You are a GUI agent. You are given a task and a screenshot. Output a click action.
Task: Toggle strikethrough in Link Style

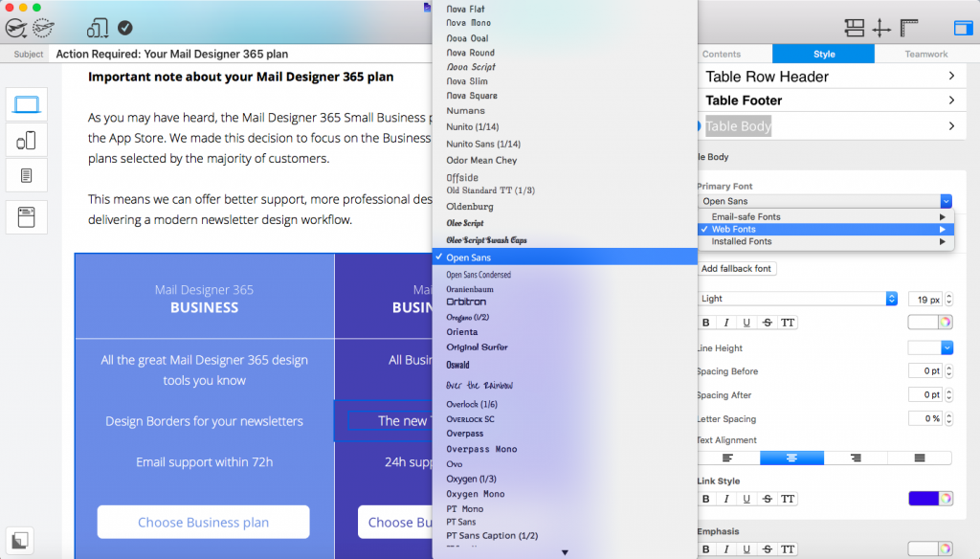[767, 499]
